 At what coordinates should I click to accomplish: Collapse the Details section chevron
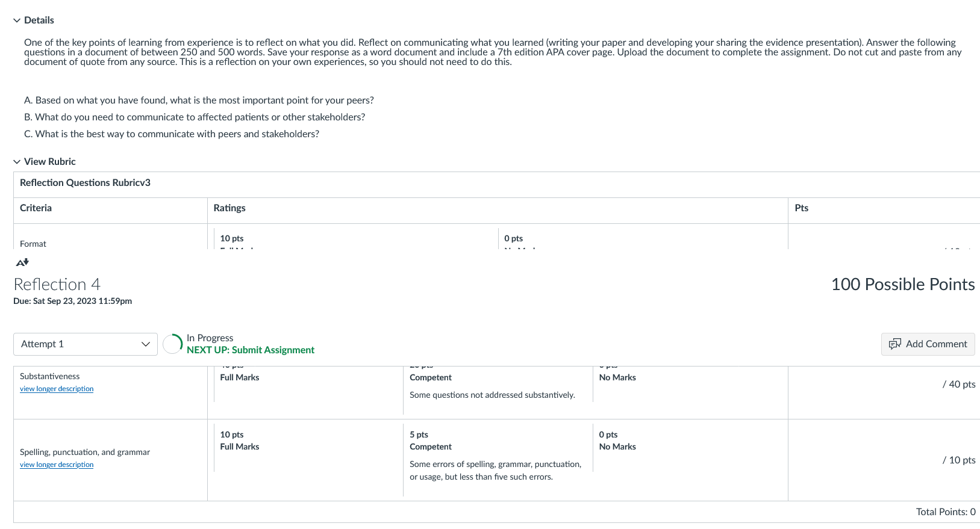(17, 20)
